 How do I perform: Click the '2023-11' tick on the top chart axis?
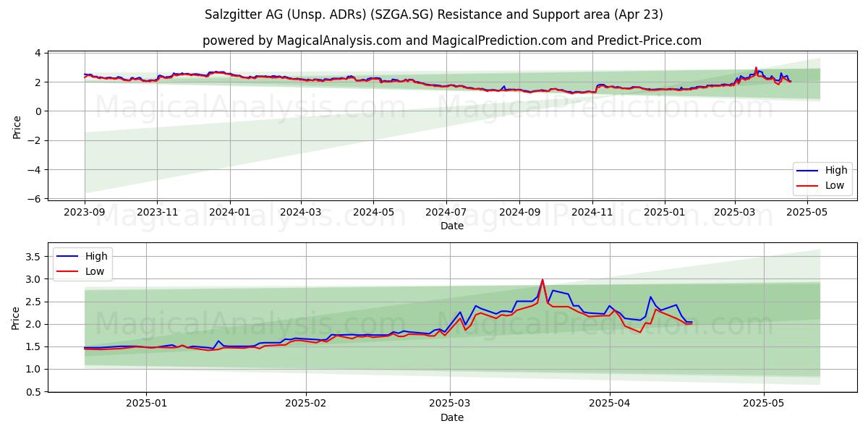pyautogui.click(x=157, y=213)
